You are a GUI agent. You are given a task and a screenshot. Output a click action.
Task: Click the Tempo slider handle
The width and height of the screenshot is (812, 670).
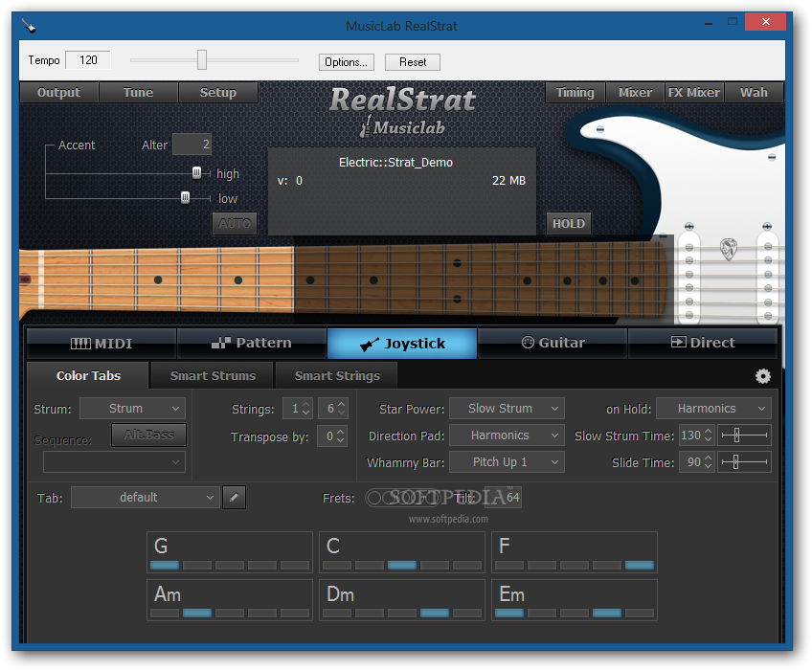[202, 60]
